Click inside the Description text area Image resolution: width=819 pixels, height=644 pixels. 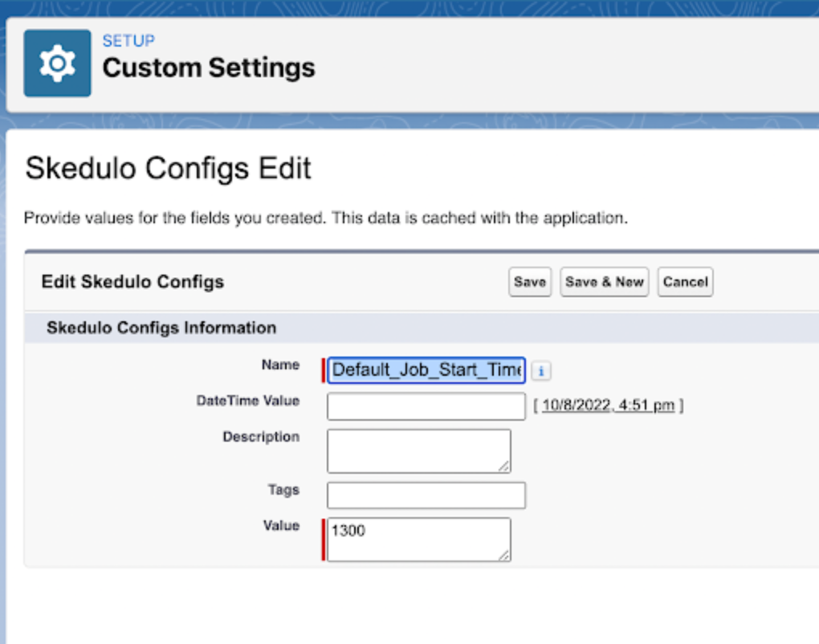click(x=418, y=450)
